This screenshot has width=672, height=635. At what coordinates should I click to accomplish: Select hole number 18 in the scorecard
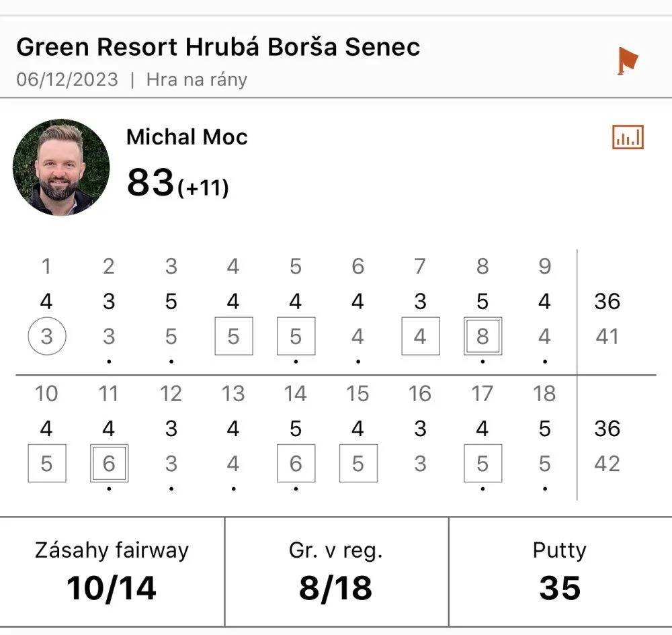(544, 393)
